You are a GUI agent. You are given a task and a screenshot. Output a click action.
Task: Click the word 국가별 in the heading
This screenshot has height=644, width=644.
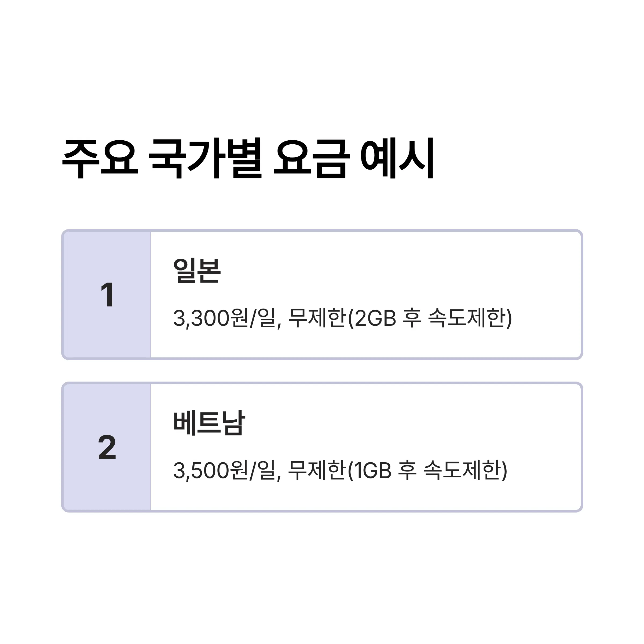(x=205, y=158)
